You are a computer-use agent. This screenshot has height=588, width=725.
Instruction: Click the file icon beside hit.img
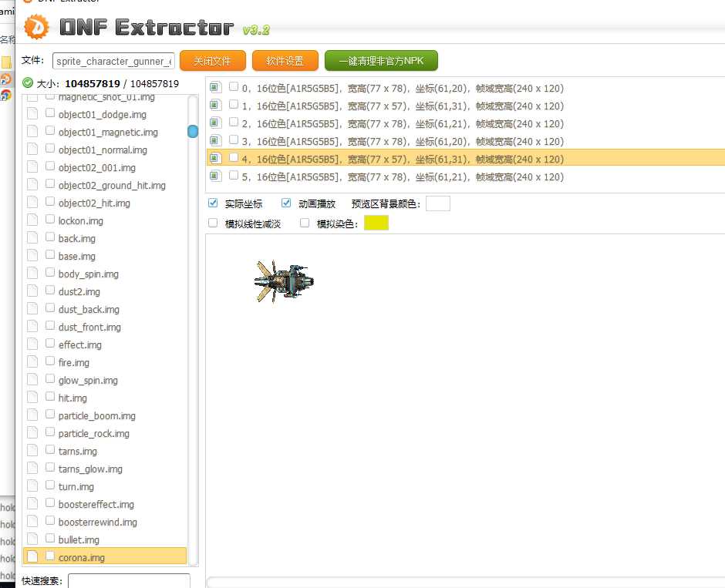[x=32, y=398]
